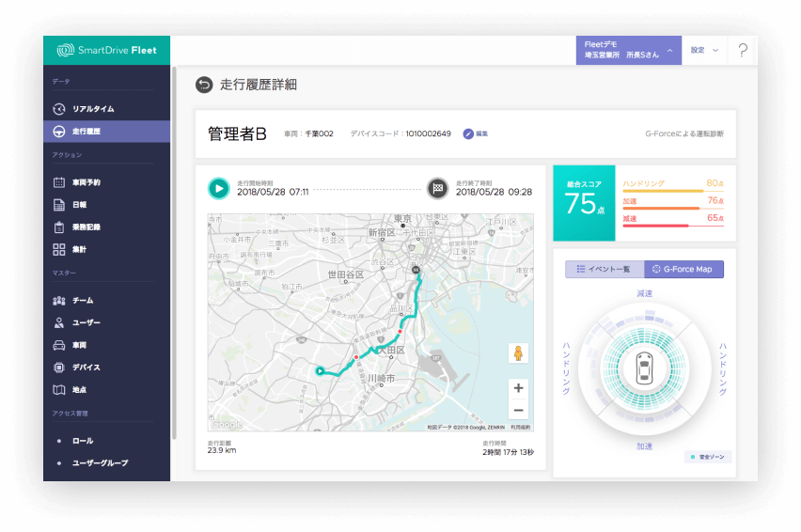
Task: Click the デバイスコード 1010002649 text
Action: [x=400, y=133]
